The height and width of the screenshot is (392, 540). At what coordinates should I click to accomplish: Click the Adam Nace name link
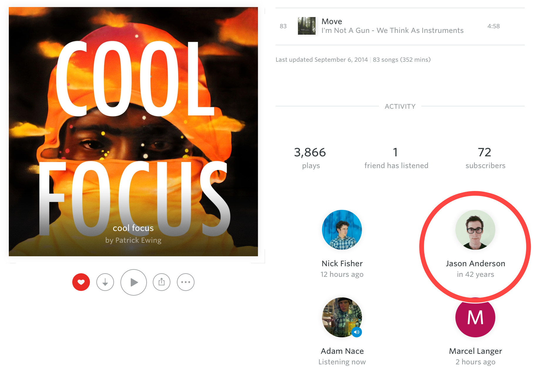pyautogui.click(x=342, y=351)
